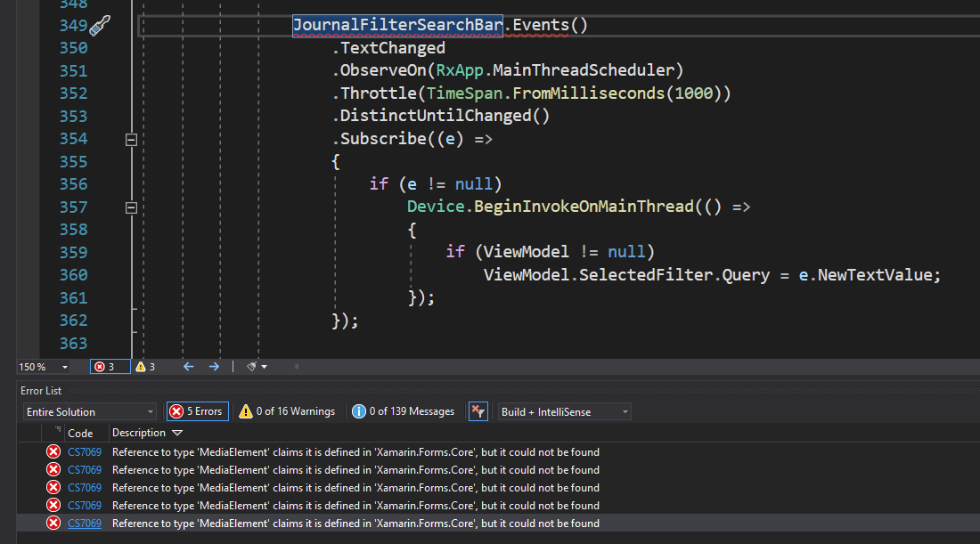This screenshot has width=980, height=544.
Task: Click the back navigation arrow in the status bar
Action: tap(188, 366)
